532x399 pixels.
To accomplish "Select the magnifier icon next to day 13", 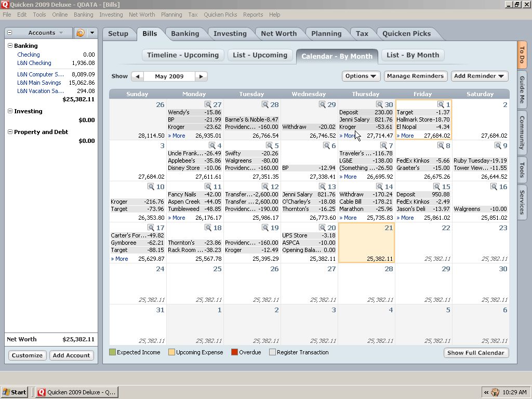I will click(x=322, y=187).
